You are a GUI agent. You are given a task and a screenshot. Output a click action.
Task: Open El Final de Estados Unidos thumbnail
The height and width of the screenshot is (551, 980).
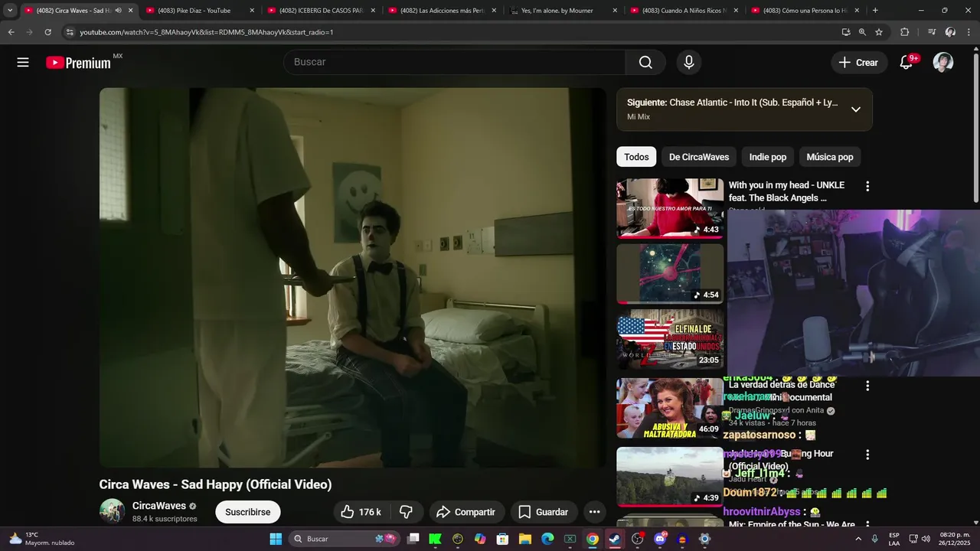coord(670,339)
